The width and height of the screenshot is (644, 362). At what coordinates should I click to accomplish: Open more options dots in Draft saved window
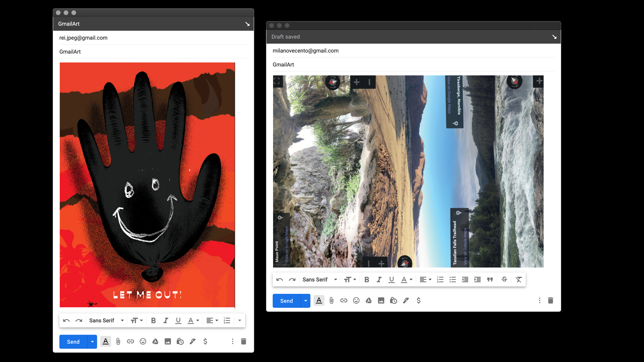pos(540,300)
